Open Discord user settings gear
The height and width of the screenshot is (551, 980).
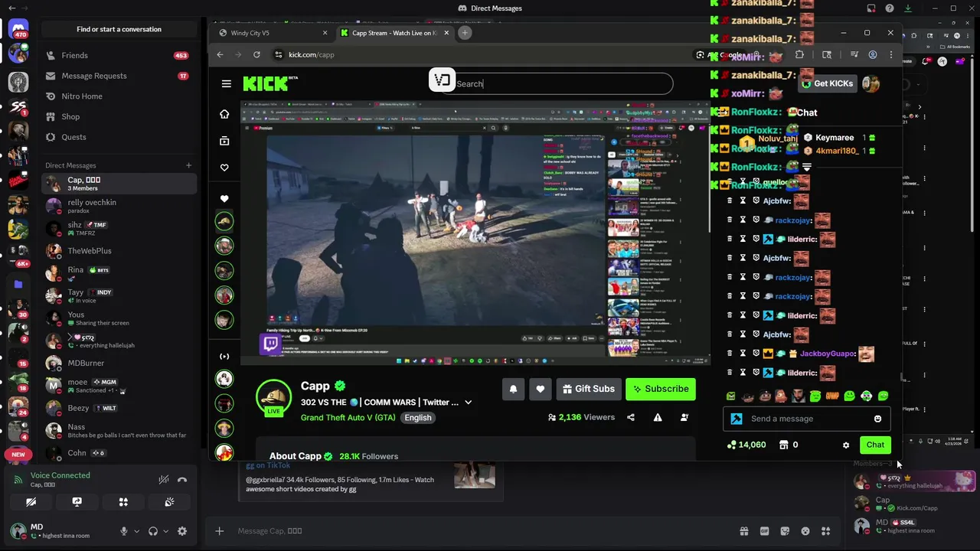(182, 531)
